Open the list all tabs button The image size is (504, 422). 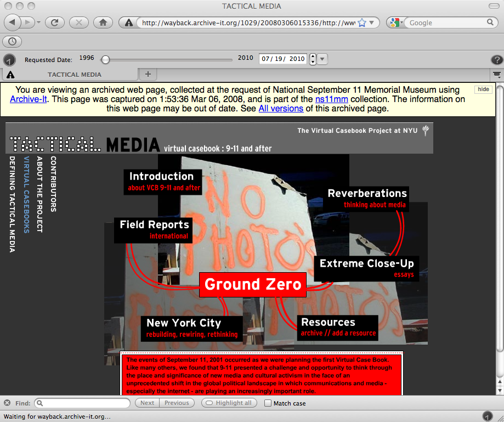[497, 75]
